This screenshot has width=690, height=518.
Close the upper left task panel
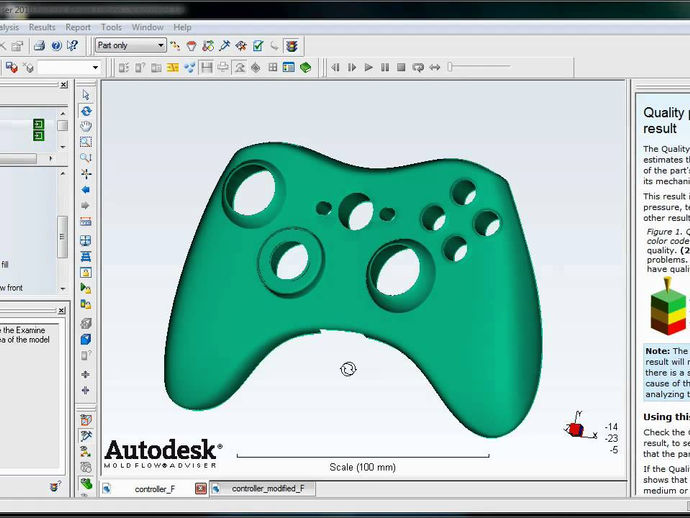click(x=64, y=84)
